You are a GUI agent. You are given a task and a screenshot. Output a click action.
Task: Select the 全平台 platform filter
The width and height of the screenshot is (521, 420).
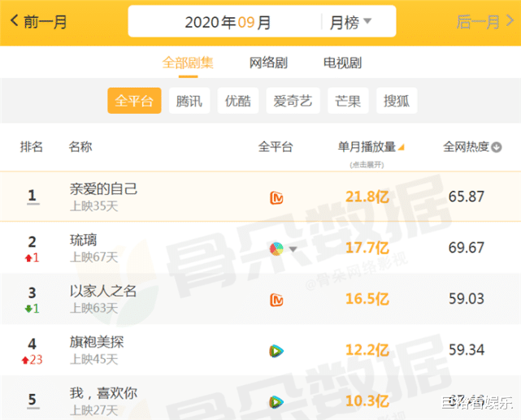[134, 101]
